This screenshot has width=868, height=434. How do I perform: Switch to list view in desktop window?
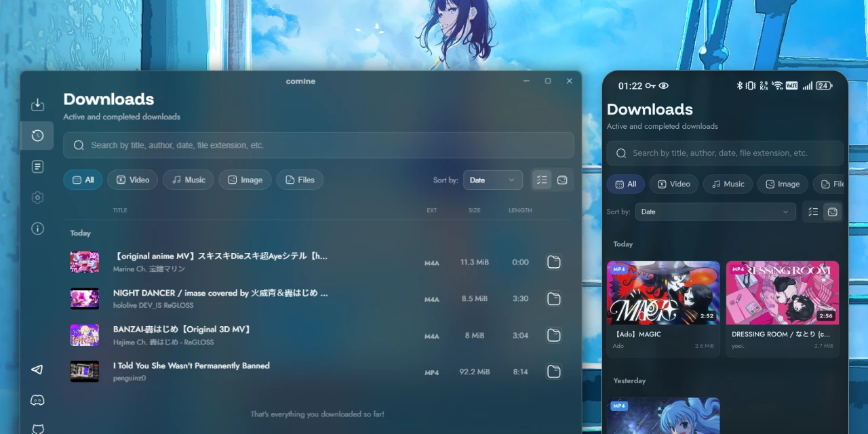(x=542, y=180)
